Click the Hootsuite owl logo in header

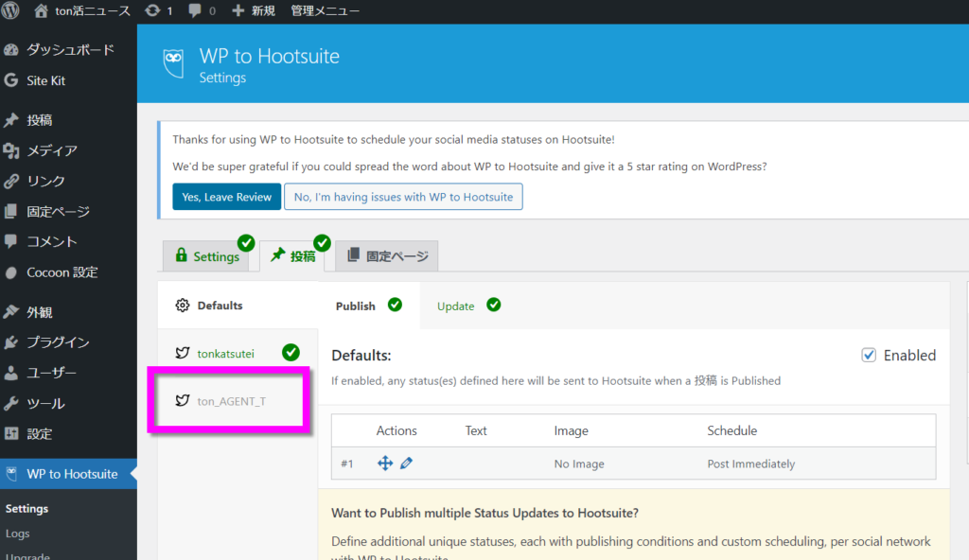pos(174,63)
